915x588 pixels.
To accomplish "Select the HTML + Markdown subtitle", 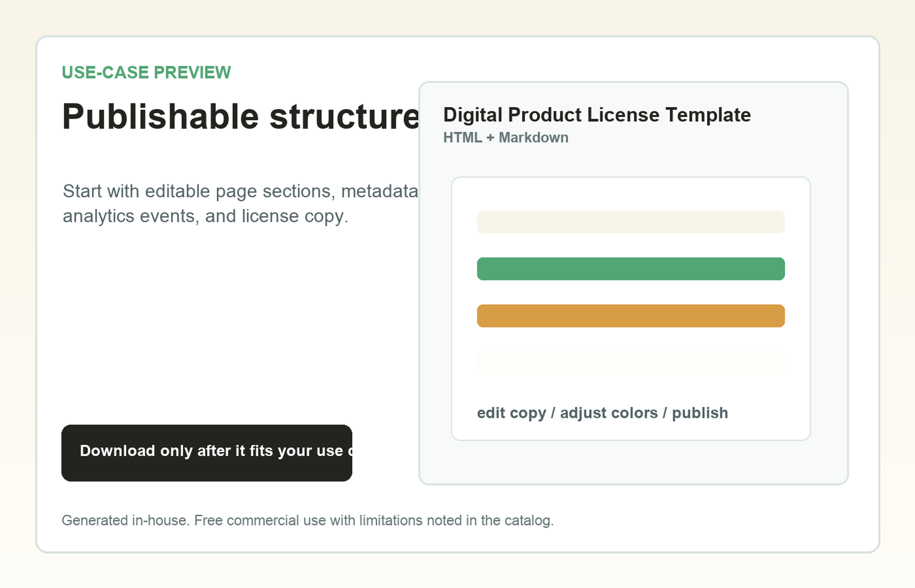I will point(506,138).
